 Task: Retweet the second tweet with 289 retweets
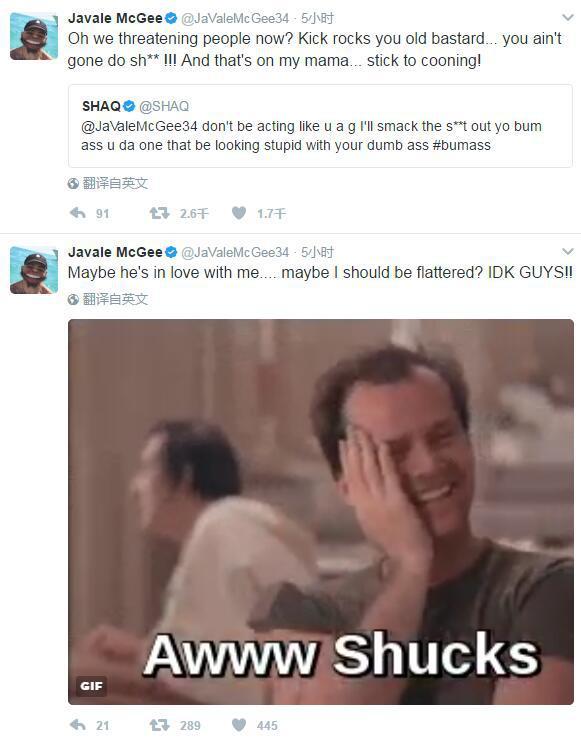click(x=159, y=724)
